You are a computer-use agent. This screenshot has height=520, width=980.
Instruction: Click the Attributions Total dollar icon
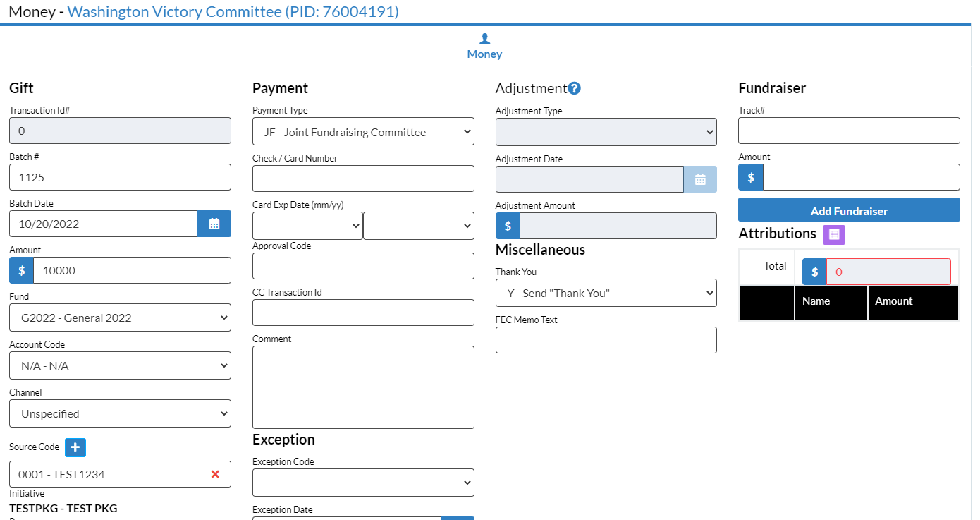coord(815,272)
